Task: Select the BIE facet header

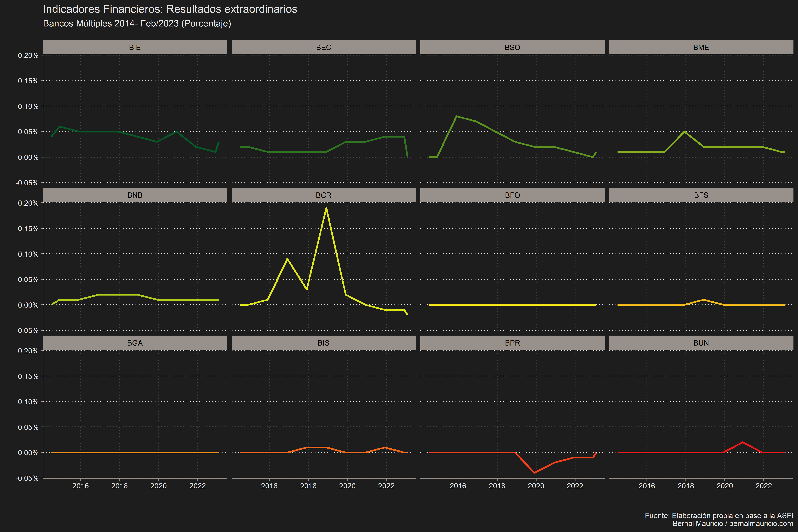Action: (135, 47)
